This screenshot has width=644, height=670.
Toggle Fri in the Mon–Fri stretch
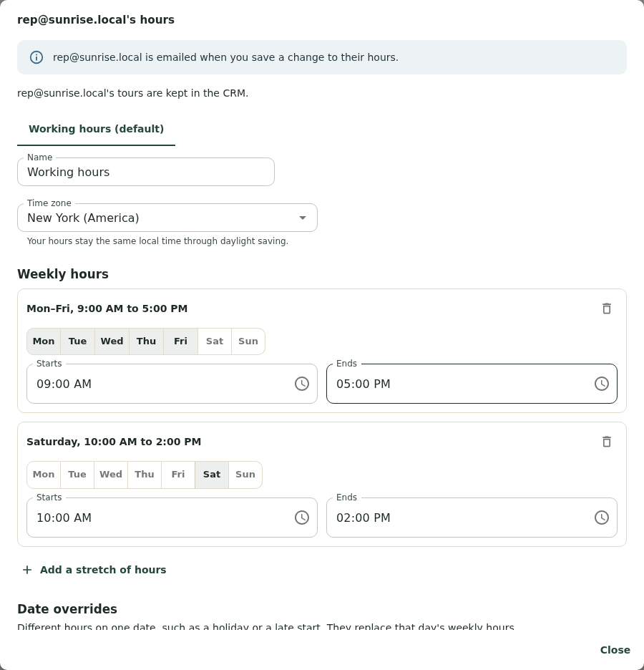point(180,341)
